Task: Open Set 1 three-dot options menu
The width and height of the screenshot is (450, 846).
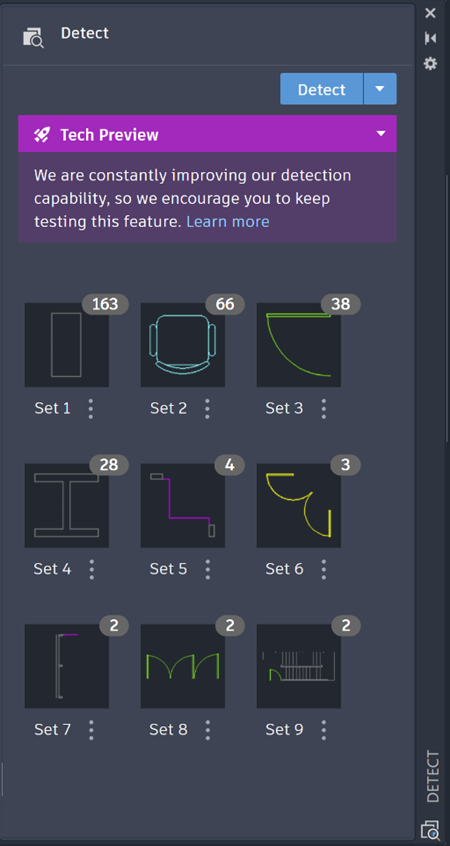Action: [91, 409]
